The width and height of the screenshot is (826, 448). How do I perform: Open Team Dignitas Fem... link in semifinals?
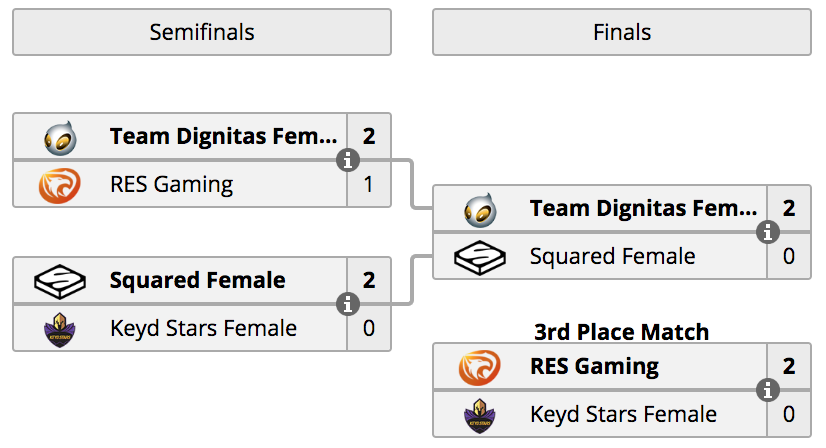[223, 137]
